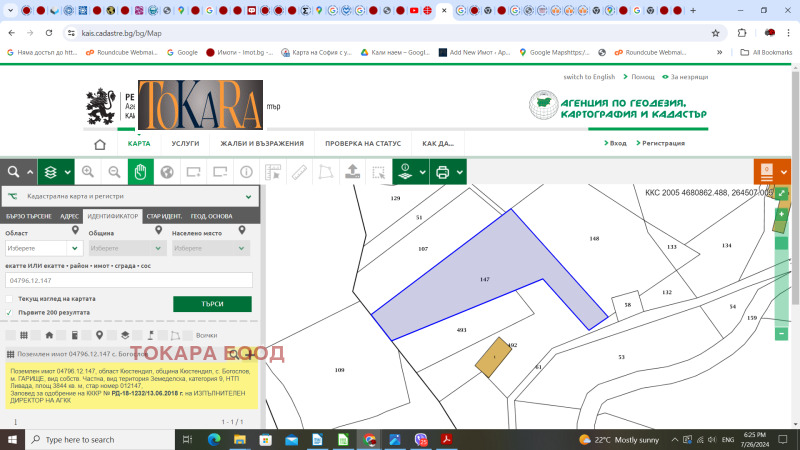Open Microsoft Edge from taskbar

[213, 439]
